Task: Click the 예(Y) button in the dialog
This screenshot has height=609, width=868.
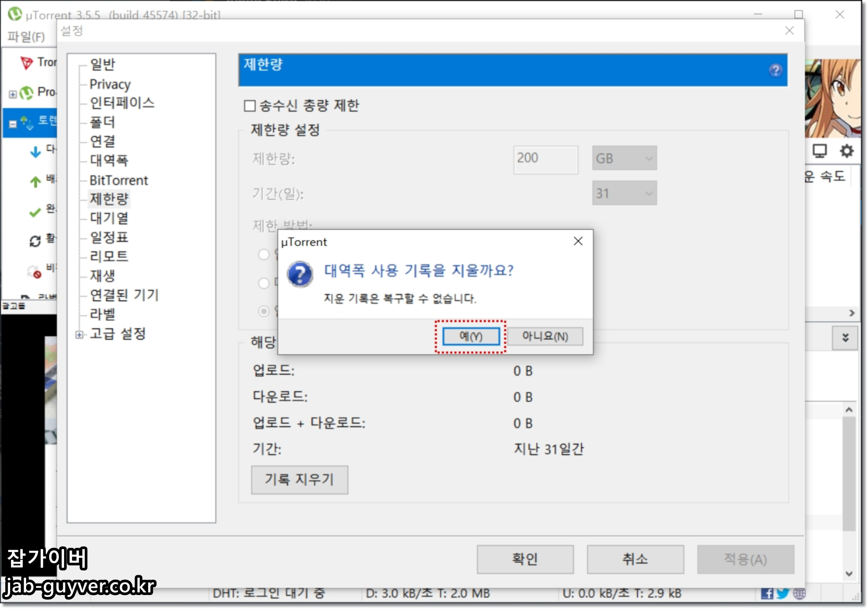Action: click(x=471, y=336)
